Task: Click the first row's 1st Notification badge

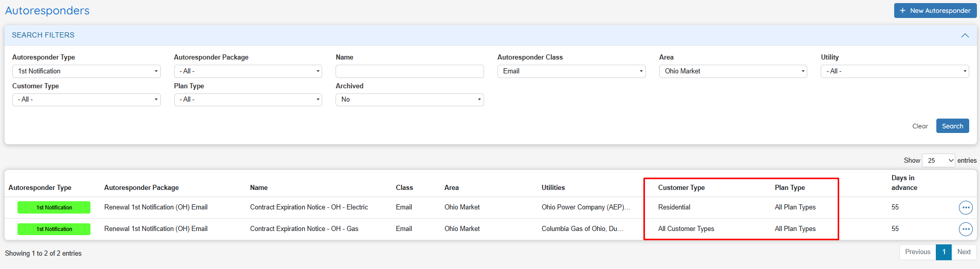Action: (x=54, y=207)
